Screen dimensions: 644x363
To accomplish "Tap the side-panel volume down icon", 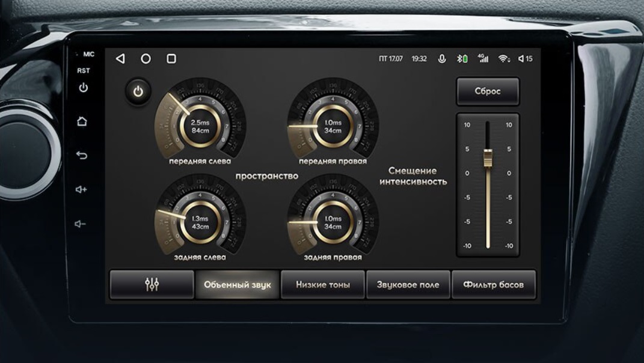I will point(81,224).
